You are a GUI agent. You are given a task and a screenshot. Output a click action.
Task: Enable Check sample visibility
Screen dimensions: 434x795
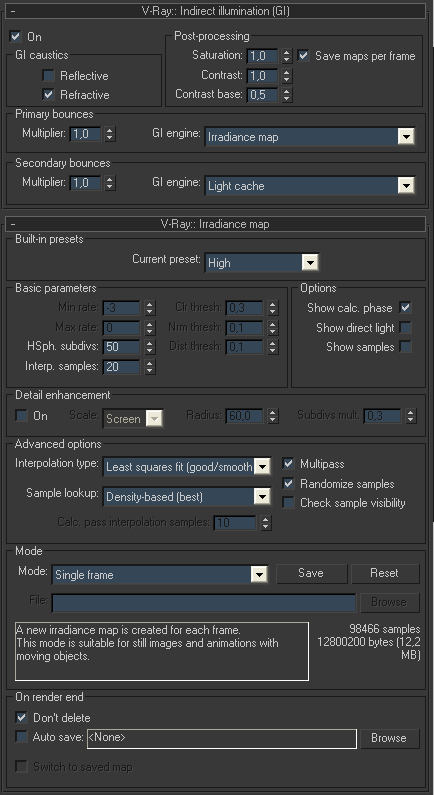288,502
